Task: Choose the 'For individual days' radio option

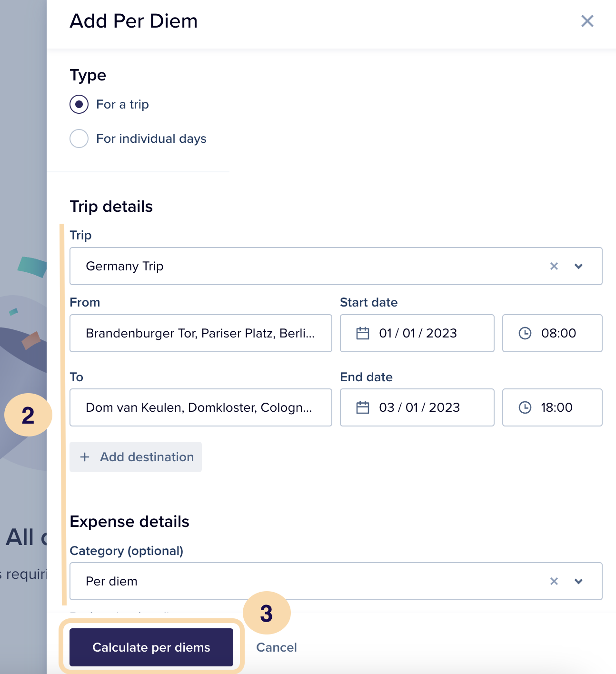Action: (x=79, y=139)
